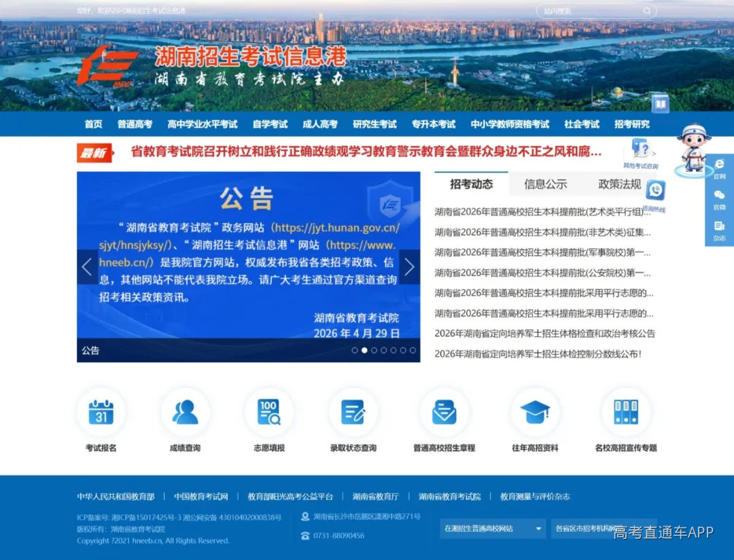Open the 志愿填报 icon

tap(269, 412)
